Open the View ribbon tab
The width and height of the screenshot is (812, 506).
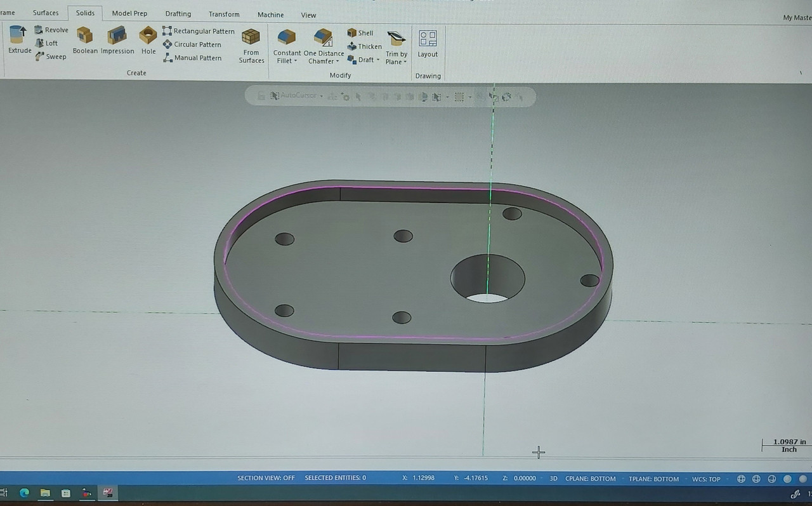tap(308, 15)
